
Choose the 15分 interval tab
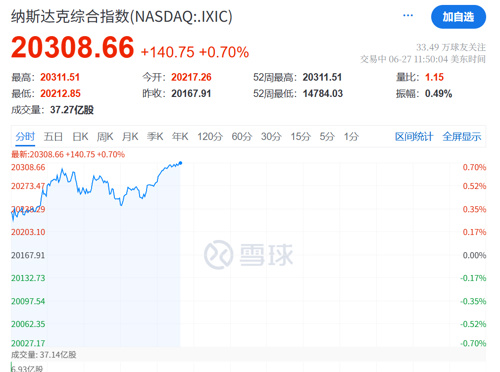[300, 136]
